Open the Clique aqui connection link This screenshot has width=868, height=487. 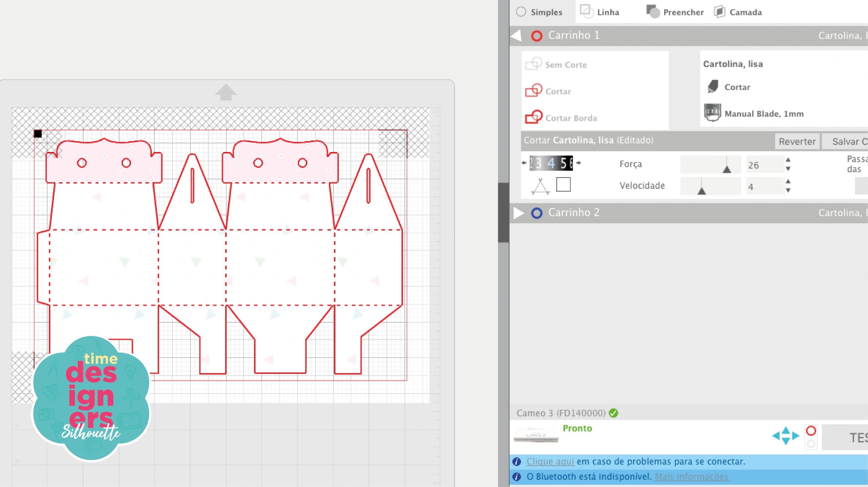[x=550, y=462]
